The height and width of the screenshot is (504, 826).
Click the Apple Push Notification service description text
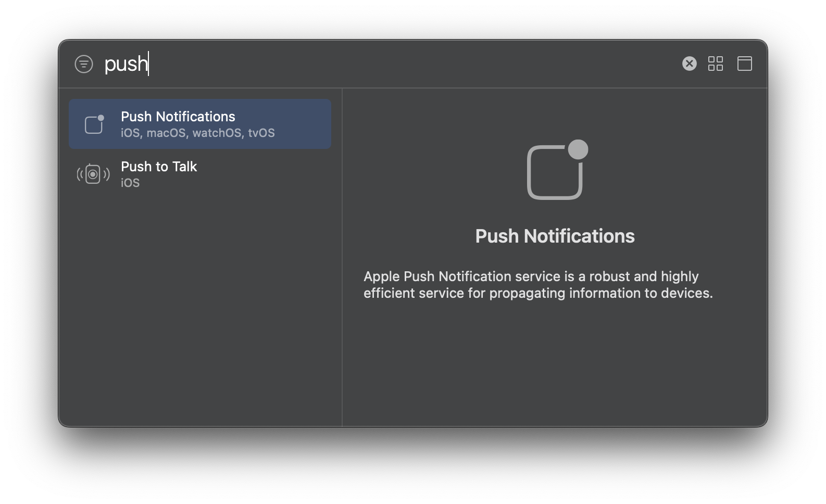[538, 284]
